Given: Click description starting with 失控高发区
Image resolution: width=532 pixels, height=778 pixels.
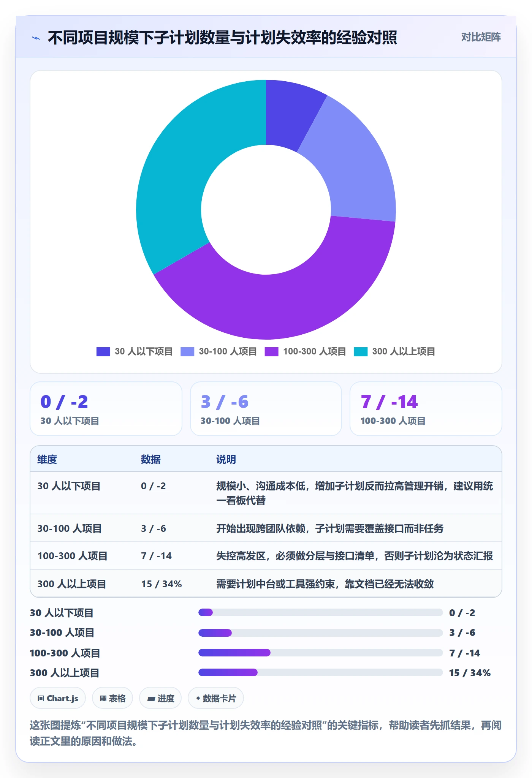Looking at the screenshot, I should 355,556.
